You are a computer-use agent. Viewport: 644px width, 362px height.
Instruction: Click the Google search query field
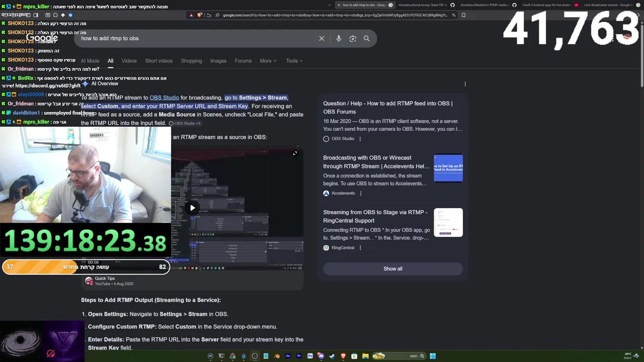[196, 38]
